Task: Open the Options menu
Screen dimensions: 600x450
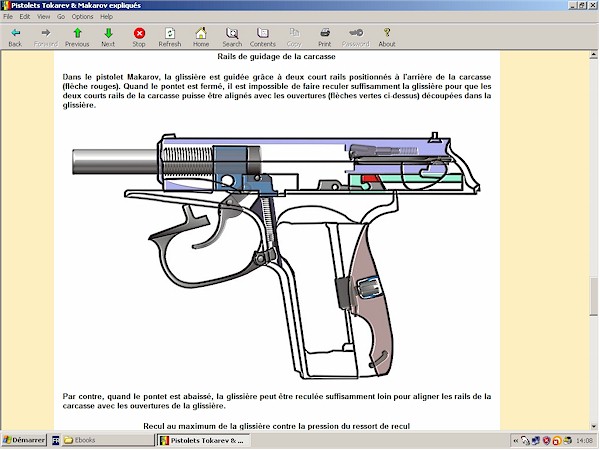Action: 82,16
